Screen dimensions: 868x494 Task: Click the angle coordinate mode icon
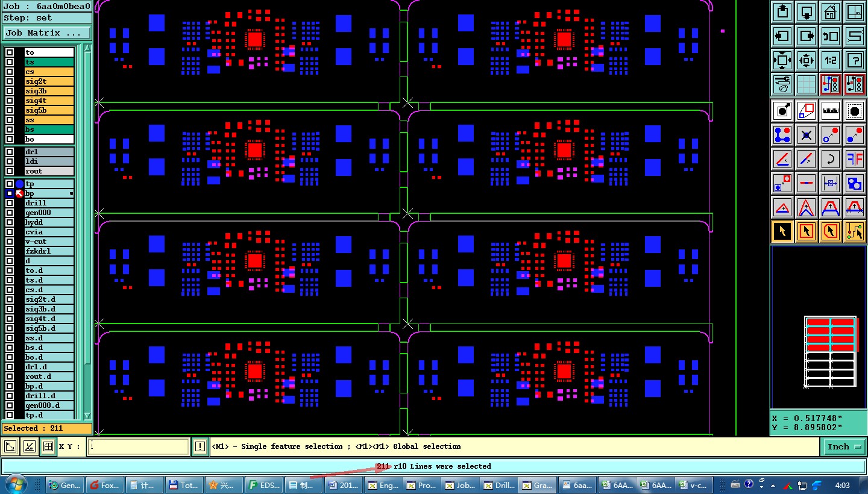point(29,446)
